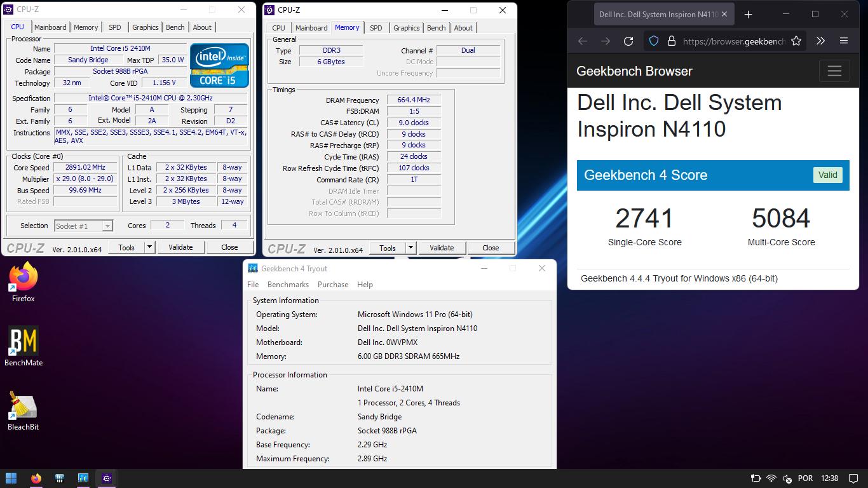Open the Windows Start menu

[11, 478]
